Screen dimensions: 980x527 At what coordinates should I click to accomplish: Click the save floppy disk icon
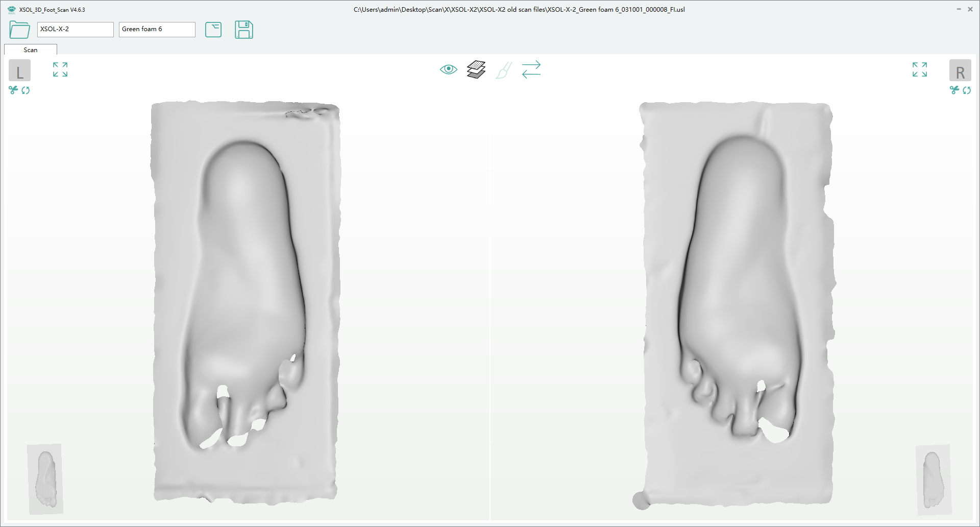coord(244,30)
